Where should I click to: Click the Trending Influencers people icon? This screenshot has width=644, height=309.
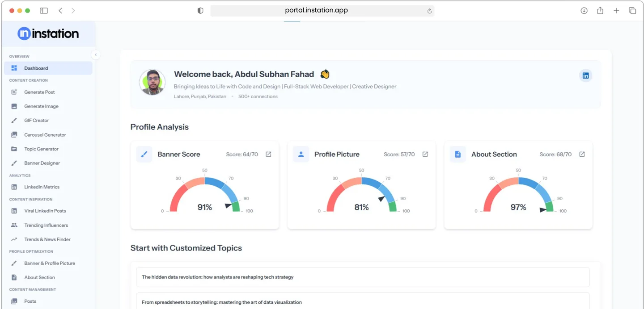14,225
